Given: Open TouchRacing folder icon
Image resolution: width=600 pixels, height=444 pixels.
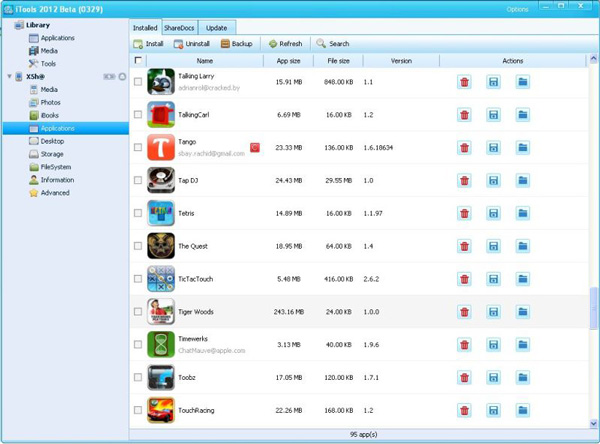Looking at the screenshot, I should click(x=523, y=411).
